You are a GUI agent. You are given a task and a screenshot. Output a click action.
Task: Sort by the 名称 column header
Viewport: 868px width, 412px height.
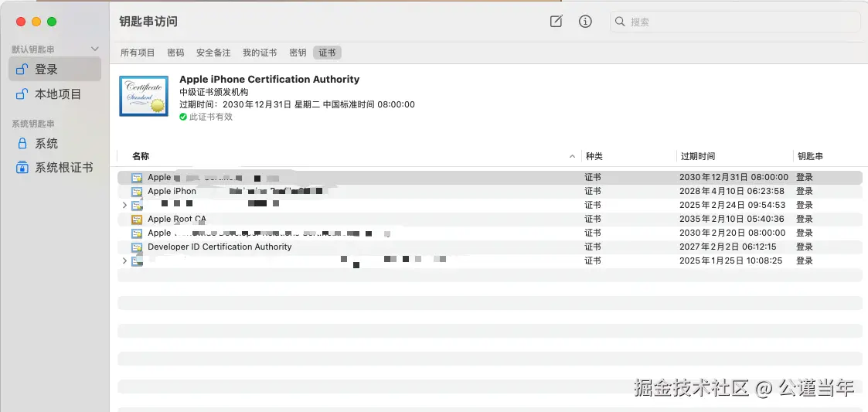coord(141,157)
